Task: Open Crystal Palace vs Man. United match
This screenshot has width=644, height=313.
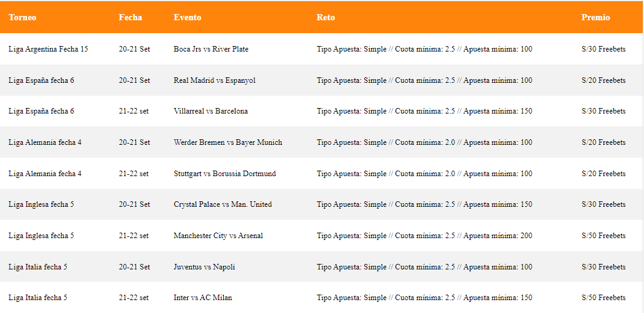Action: 223,204
